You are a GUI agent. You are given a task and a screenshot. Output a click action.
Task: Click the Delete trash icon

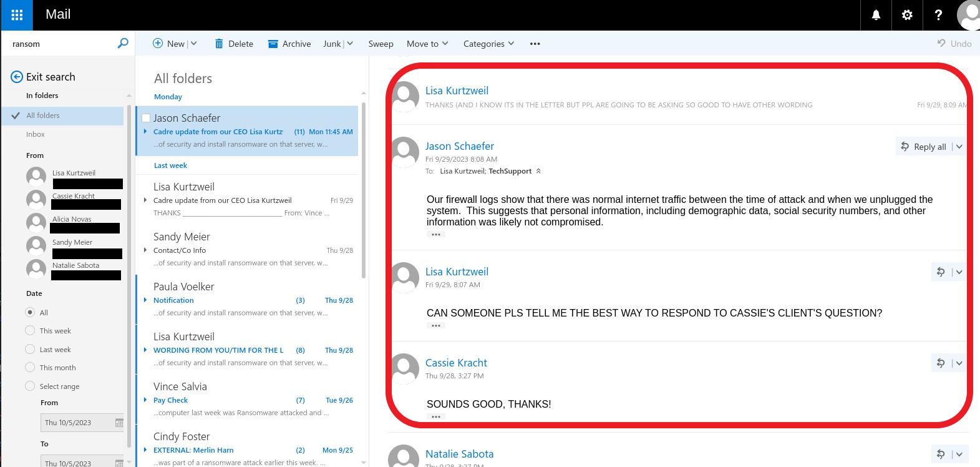[219, 44]
